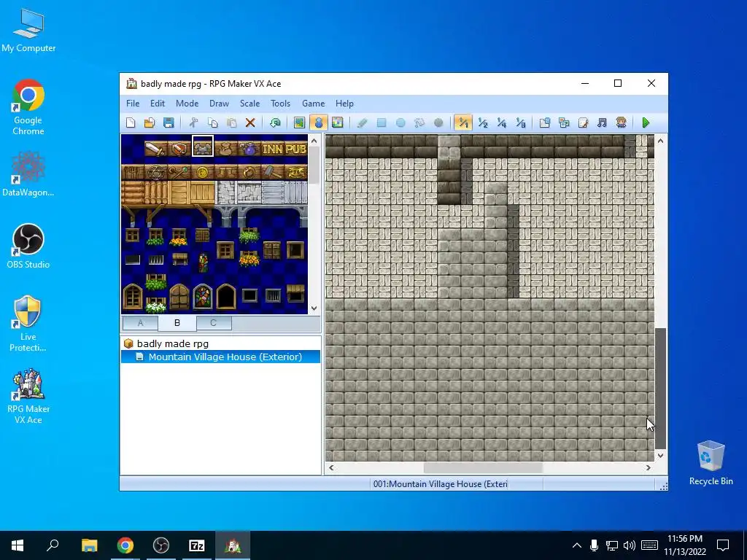
Task: Set the map scale to 1/1
Action: coord(462,122)
